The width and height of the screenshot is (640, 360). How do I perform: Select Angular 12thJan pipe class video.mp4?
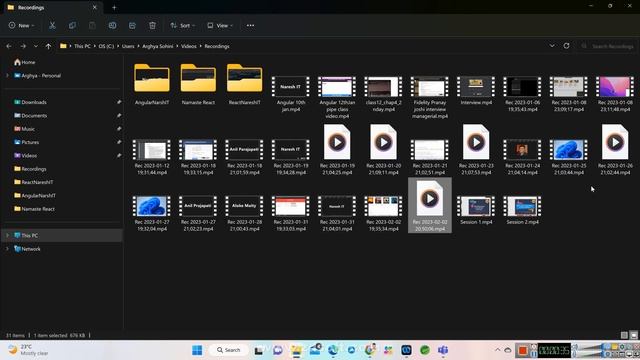[x=337, y=97]
